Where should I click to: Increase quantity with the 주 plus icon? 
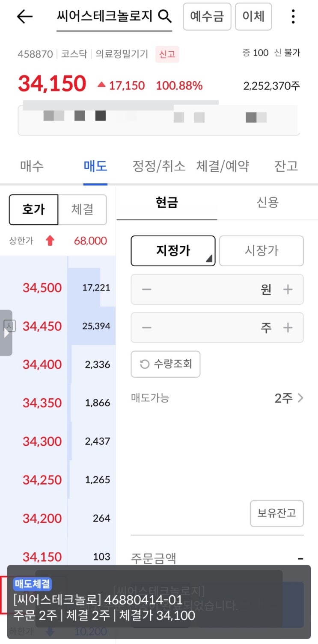(288, 328)
